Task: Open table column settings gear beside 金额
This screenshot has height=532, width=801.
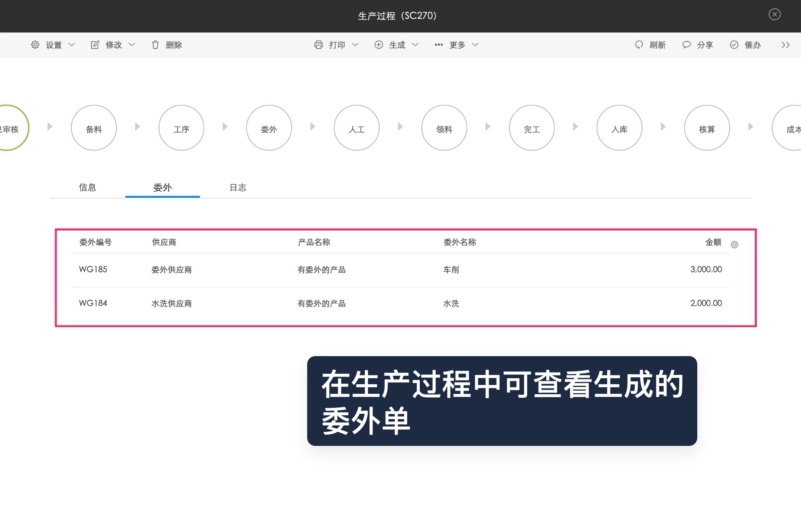Action: coord(735,244)
